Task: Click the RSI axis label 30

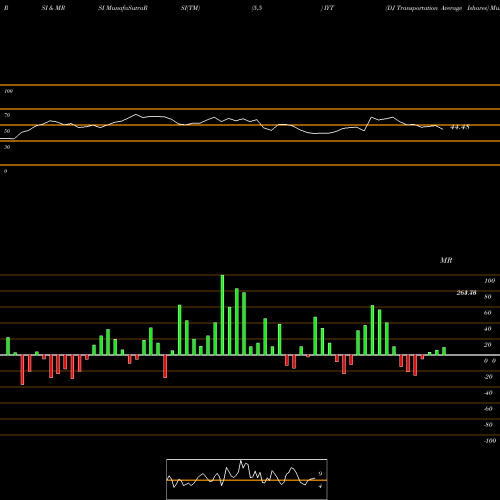Action: [7, 147]
